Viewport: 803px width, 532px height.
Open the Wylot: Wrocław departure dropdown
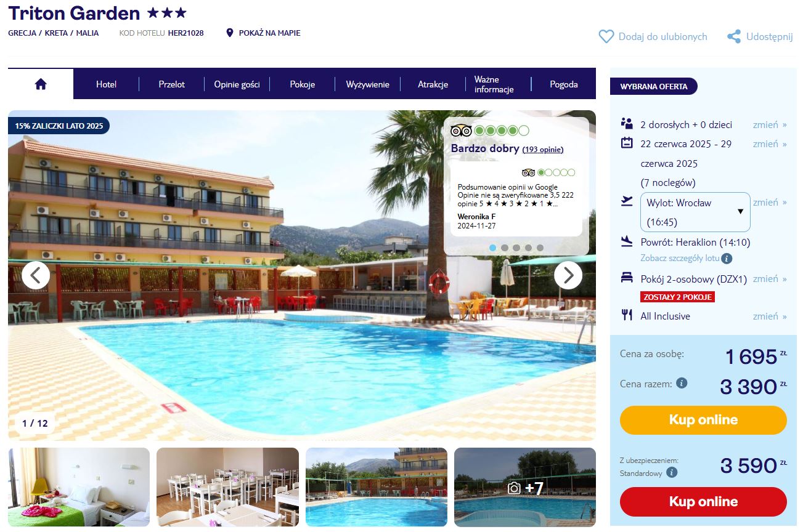[695, 212]
